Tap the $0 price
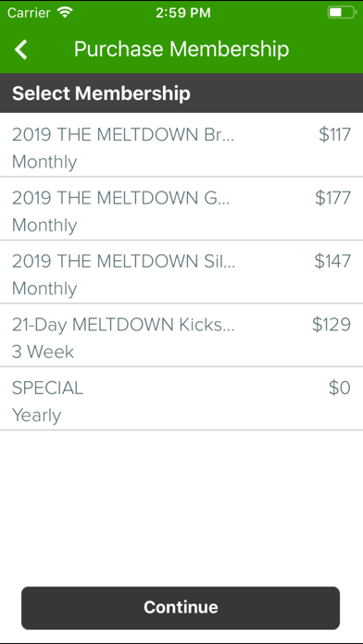The image size is (363, 644). coord(340,388)
